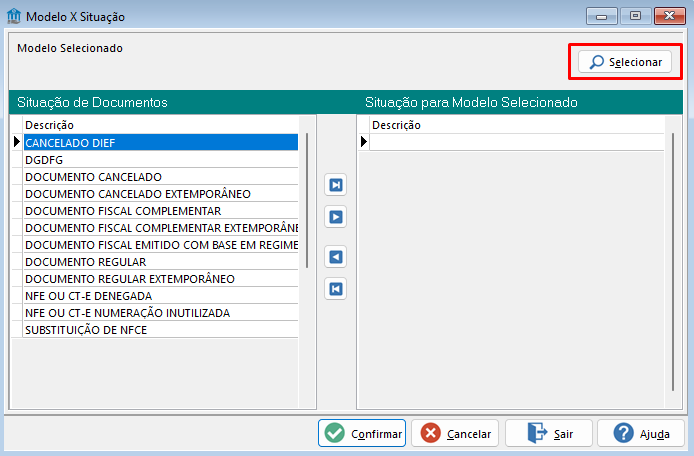Select DOCUMENTO FISCAL EMITIDO COM BASE EM REGIME row
The height and width of the screenshot is (456, 694).
pyautogui.click(x=161, y=245)
